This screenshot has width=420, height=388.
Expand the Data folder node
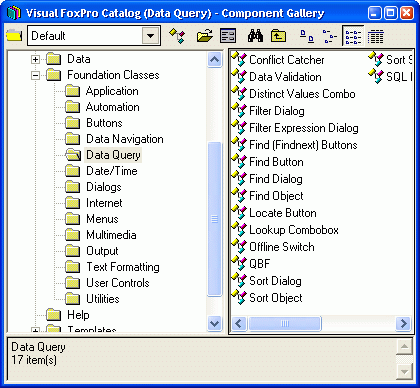(35, 59)
